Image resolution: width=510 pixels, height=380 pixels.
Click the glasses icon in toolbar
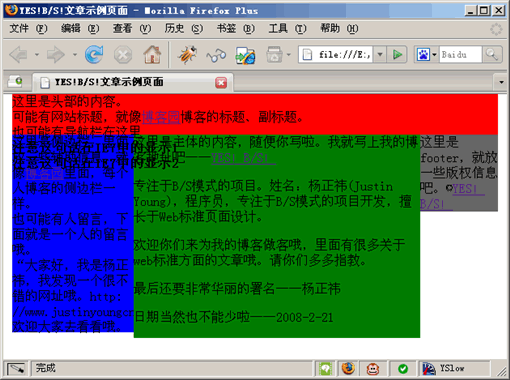pos(216,55)
